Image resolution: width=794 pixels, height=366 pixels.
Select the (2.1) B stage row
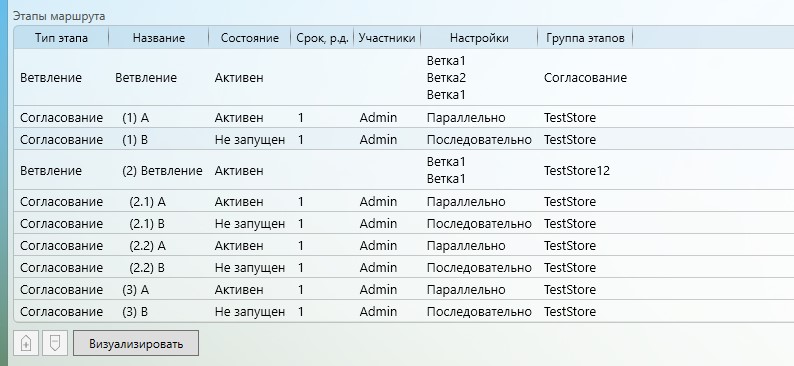[x=404, y=223]
